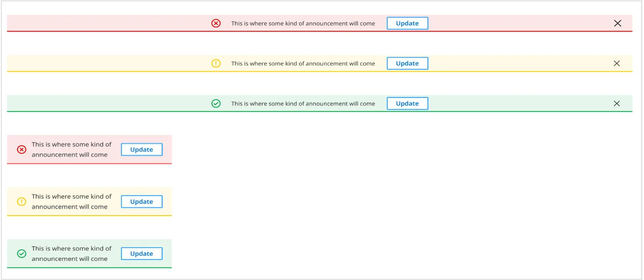
Task: Click Update in the wide yellow banner
Action: tap(408, 64)
